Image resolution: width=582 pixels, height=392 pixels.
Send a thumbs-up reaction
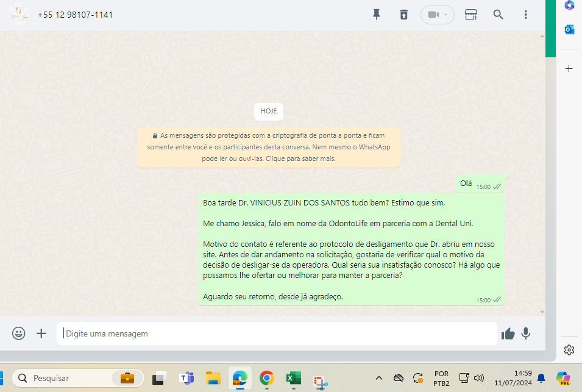tap(508, 333)
